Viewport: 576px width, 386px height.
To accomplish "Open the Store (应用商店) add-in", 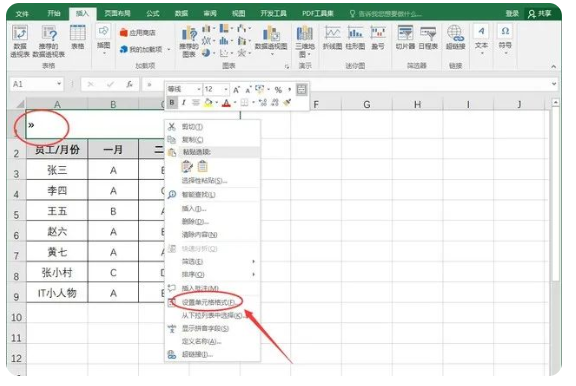I will 137,33.
